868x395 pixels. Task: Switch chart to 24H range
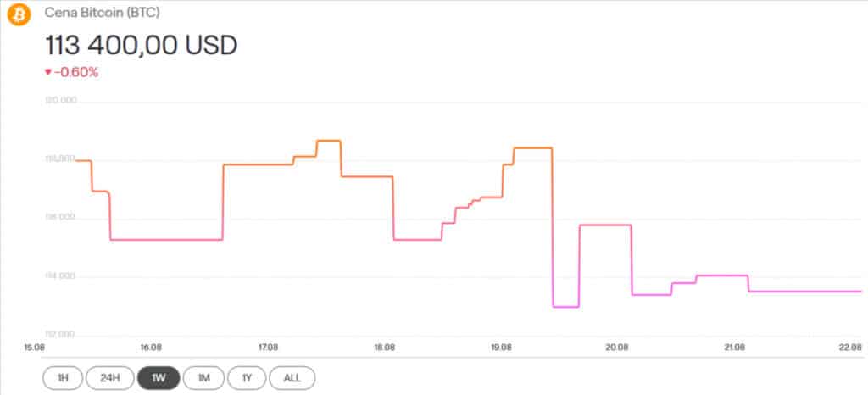click(108, 377)
